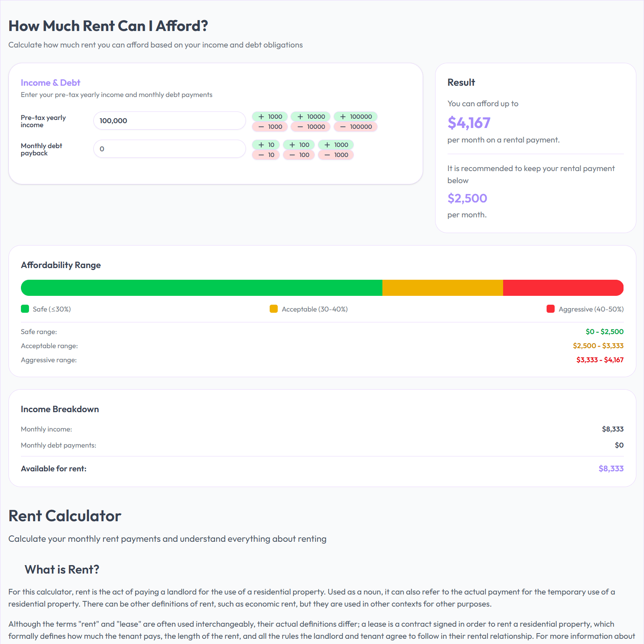Decrease yearly income by 100000
The width and height of the screenshot is (644, 644).
(x=355, y=126)
